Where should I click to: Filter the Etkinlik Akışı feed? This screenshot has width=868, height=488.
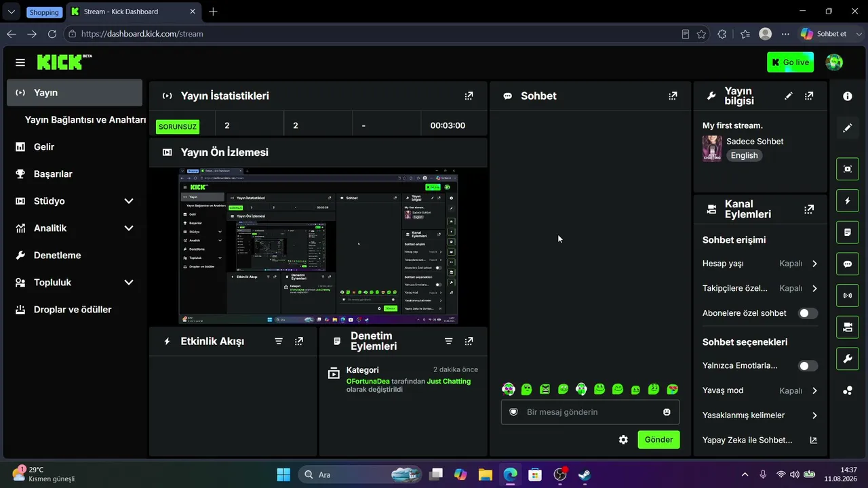(279, 342)
